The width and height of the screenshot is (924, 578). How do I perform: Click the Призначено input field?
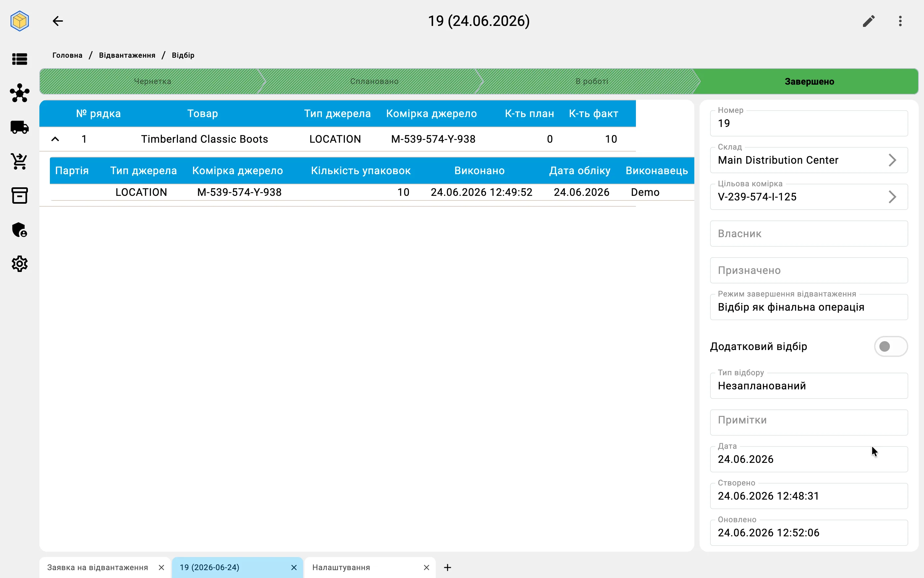click(x=808, y=270)
